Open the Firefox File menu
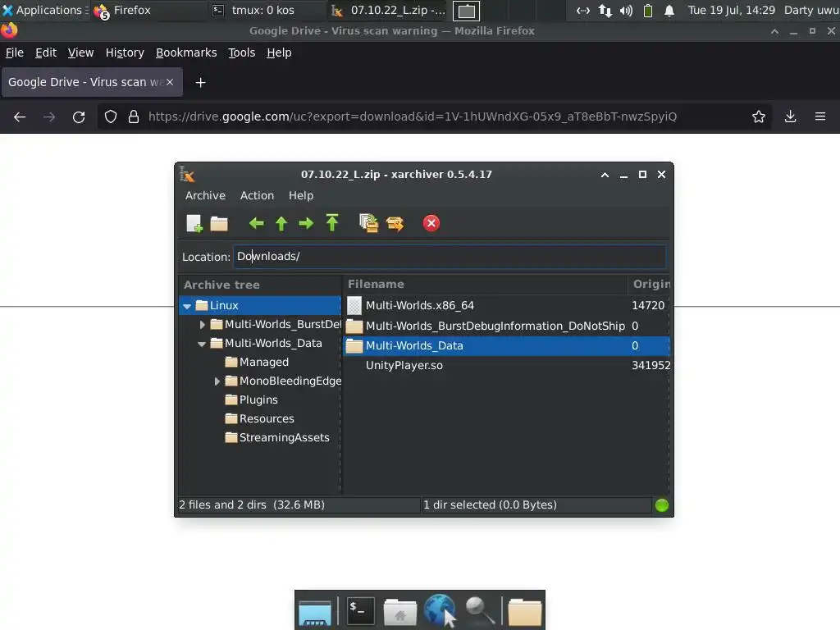840x630 pixels. point(15,52)
